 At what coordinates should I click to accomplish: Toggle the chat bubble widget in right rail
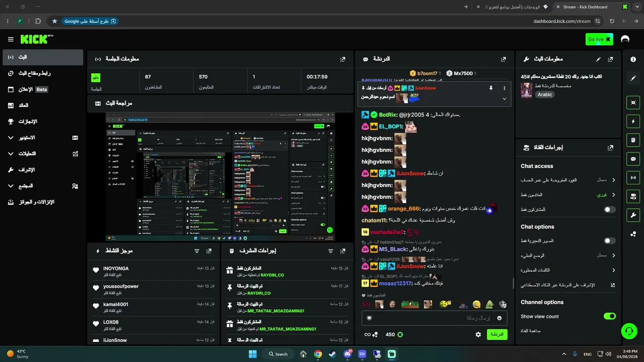633,159
